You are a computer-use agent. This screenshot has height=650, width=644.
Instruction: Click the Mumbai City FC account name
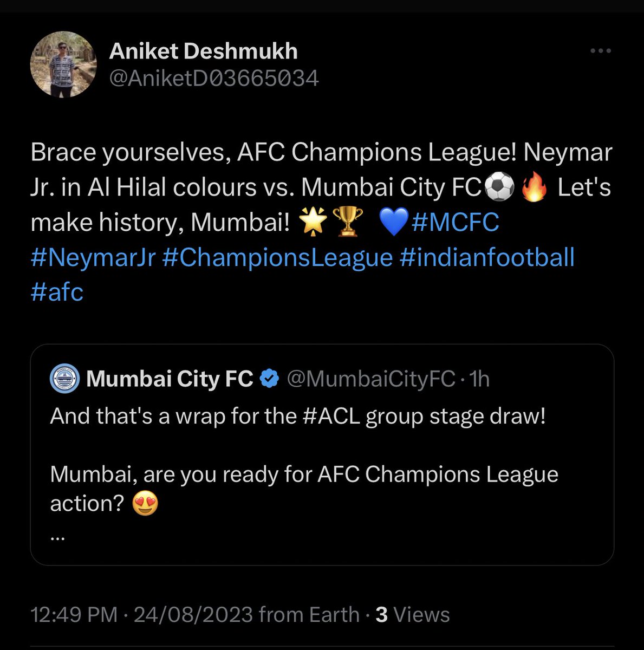coord(170,379)
